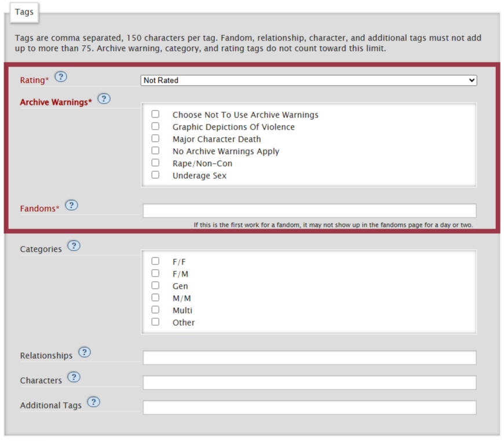Check Graphic Depictions Of Violence warning
Viewport: 504px width, 441px height.
[x=155, y=126]
